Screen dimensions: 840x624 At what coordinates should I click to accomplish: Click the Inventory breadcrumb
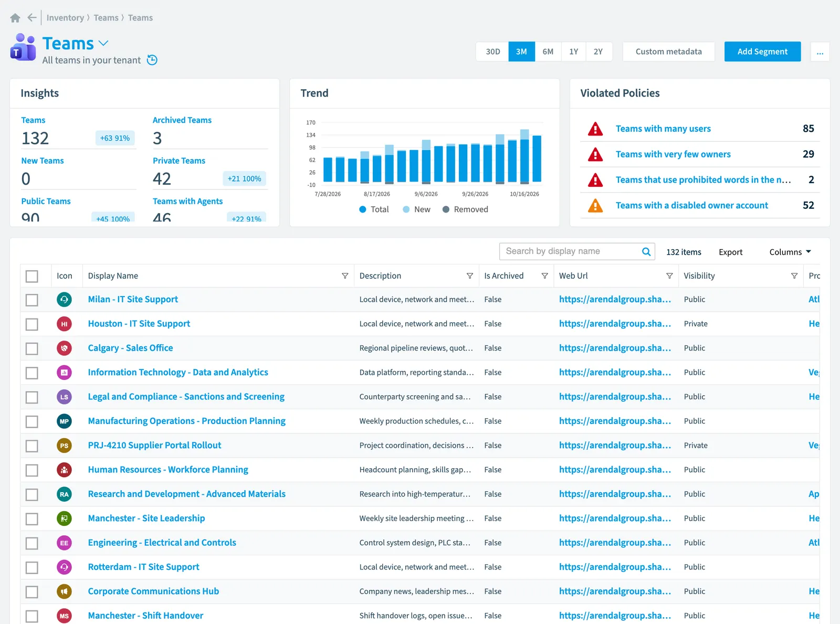[65, 18]
